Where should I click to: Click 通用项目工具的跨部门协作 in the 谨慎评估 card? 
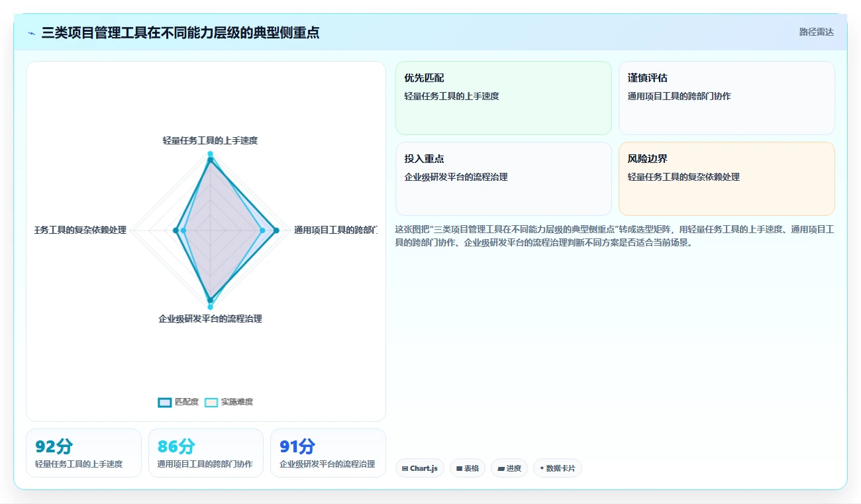680,96
